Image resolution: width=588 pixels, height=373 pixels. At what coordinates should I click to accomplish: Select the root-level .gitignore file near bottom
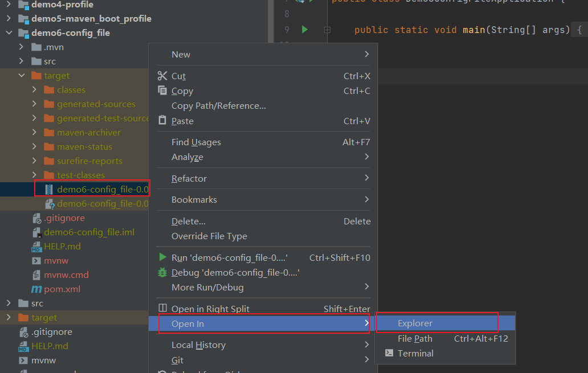[74, 332]
